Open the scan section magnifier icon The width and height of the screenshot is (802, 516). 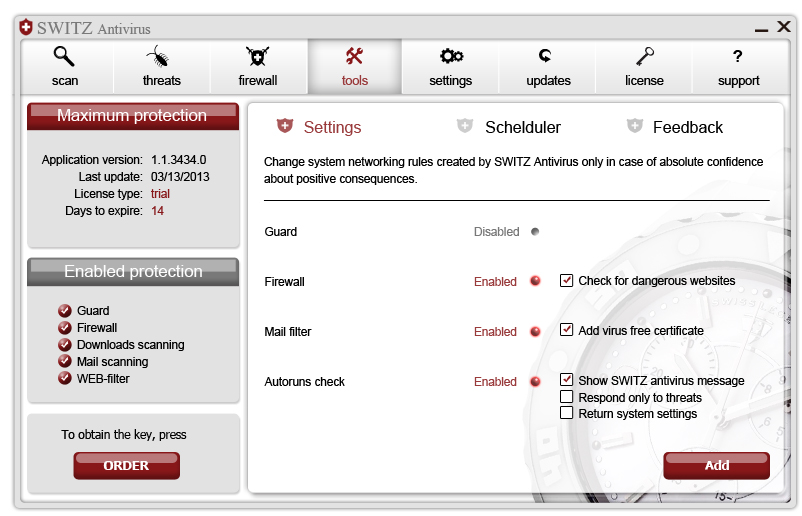(x=64, y=56)
